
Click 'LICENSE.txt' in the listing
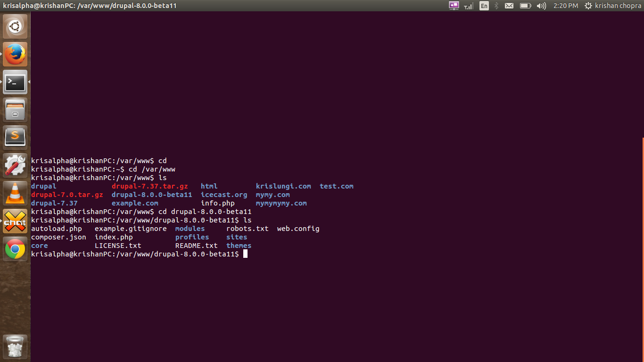[118, 246]
